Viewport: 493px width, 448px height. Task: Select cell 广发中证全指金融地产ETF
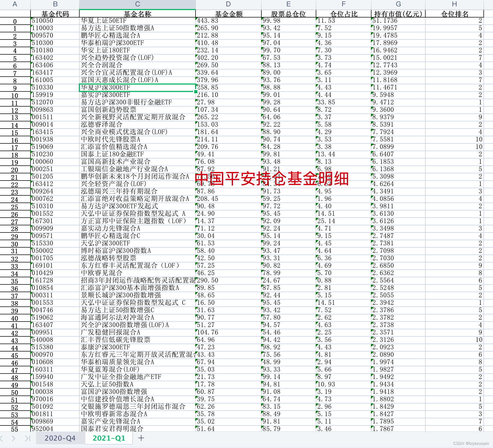coord(137,377)
